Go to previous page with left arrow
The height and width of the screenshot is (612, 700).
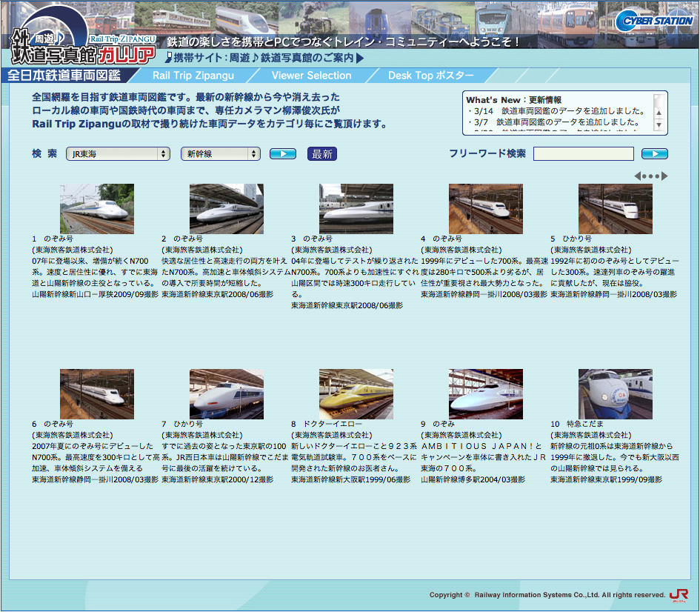(638, 176)
